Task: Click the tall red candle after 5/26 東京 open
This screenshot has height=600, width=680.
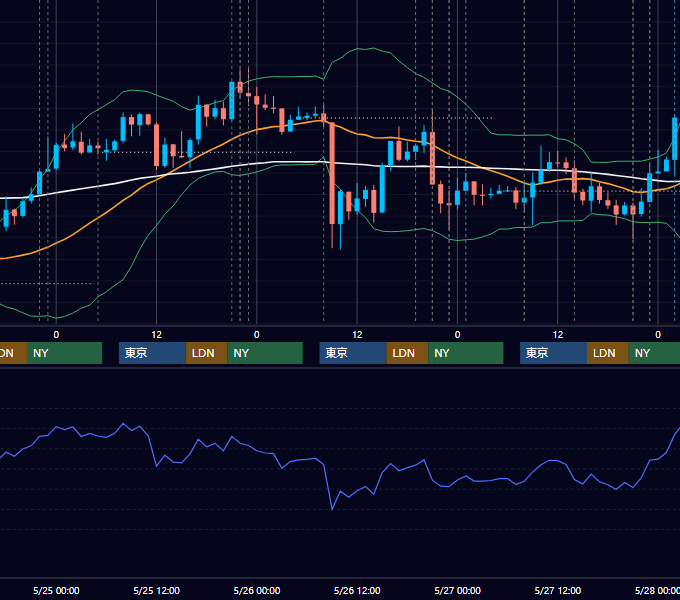Action: 332,173
